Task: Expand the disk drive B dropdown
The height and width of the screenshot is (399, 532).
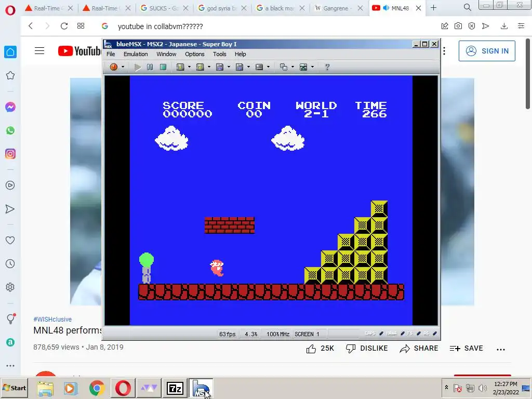Action: pos(248,67)
